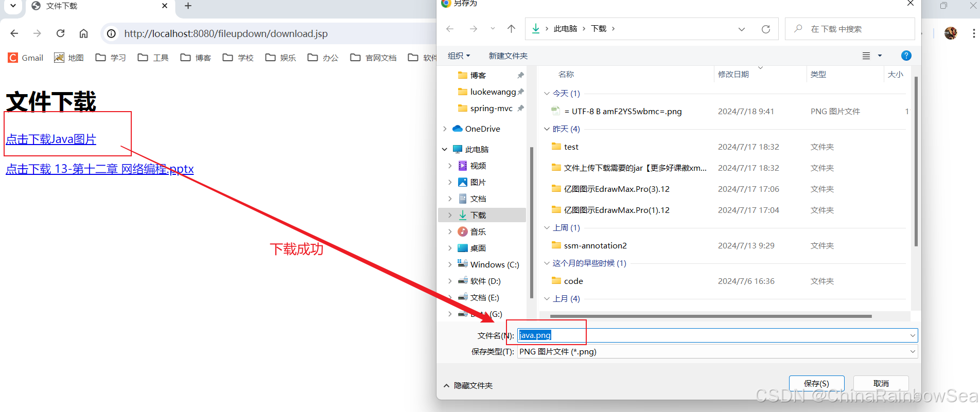Toggle 隐藏文件夹 at dialog bottom
980x412 pixels.
[468, 386]
